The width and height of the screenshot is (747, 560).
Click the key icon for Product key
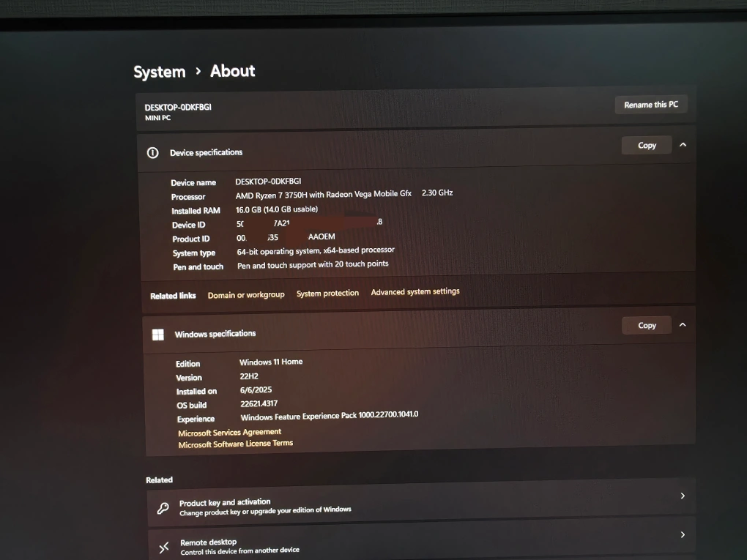163,509
